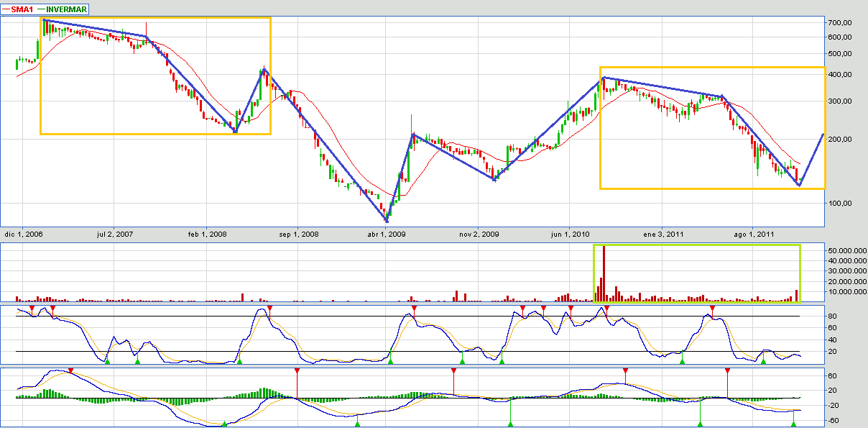
Task: Click the 'ago 1, 2011' date label
Action: pyautogui.click(x=752, y=234)
